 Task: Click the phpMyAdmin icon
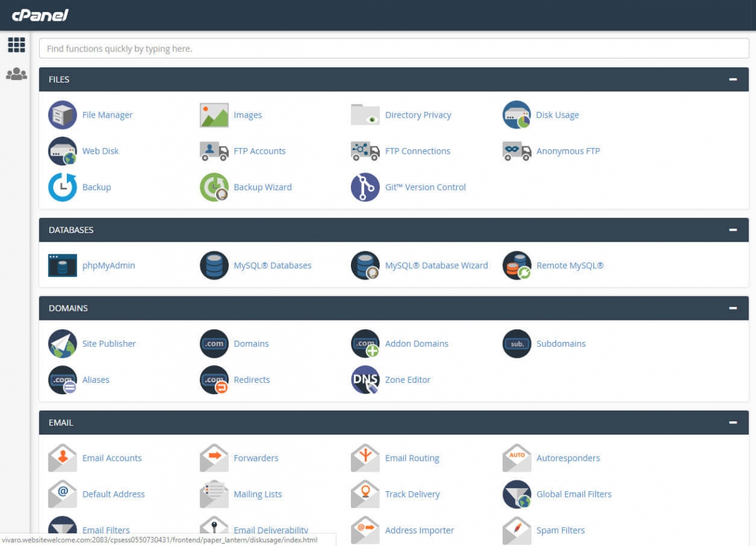pos(62,266)
